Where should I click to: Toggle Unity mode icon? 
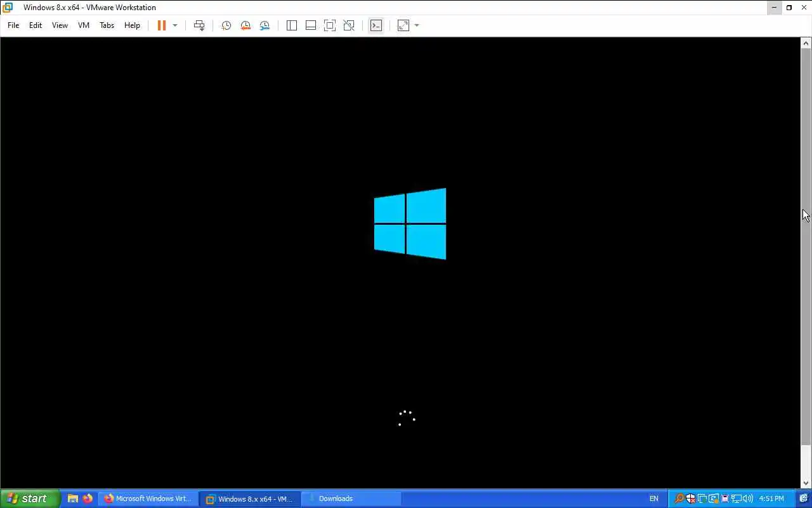pyautogui.click(x=349, y=25)
